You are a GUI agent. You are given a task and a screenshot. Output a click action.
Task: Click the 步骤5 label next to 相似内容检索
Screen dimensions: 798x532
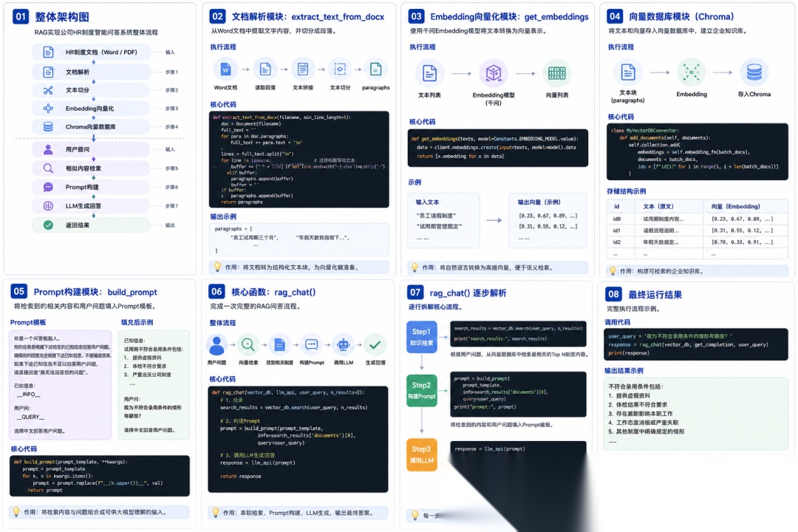(x=171, y=168)
